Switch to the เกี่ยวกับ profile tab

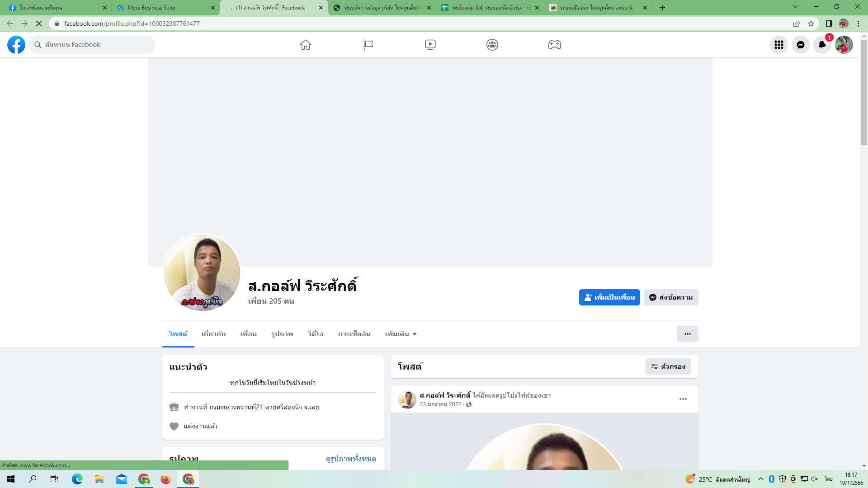213,334
